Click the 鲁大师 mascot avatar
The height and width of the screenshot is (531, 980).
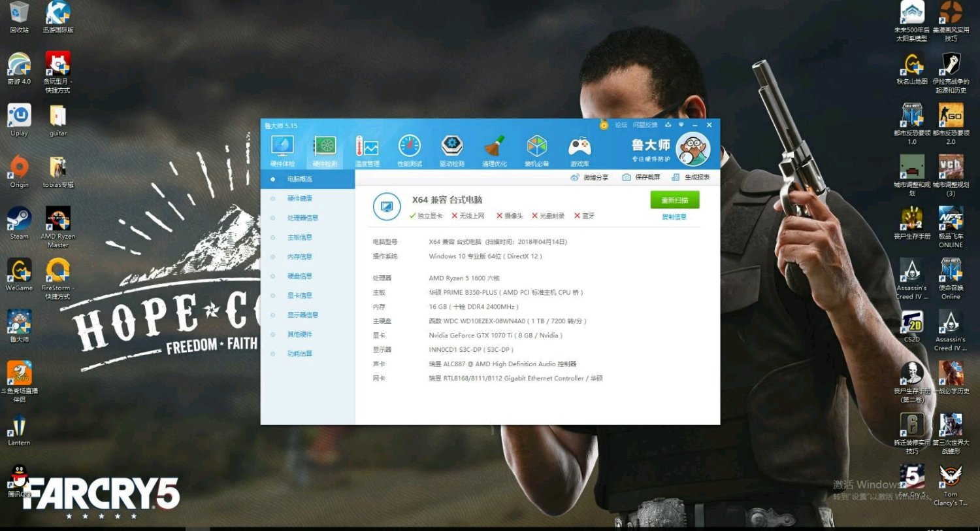click(x=693, y=150)
